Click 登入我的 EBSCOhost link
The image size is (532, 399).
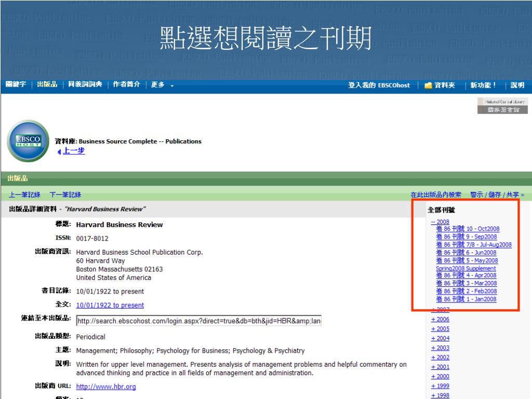pyautogui.click(x=379, y=85)
